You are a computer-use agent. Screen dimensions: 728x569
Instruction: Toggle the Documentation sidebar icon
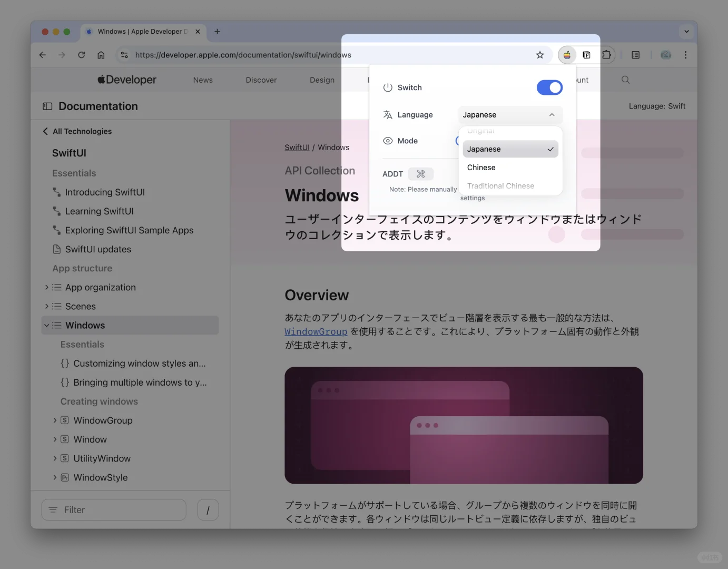47,106
